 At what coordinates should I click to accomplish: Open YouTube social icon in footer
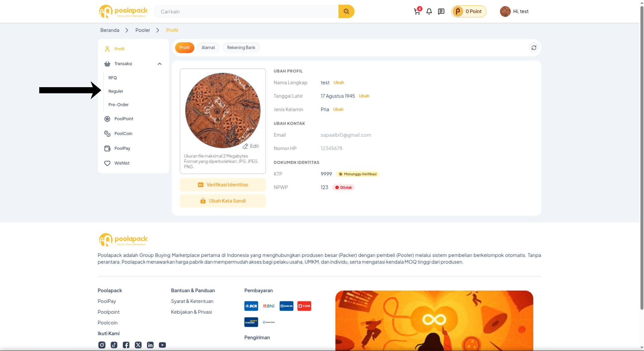(x=162, y=345)
